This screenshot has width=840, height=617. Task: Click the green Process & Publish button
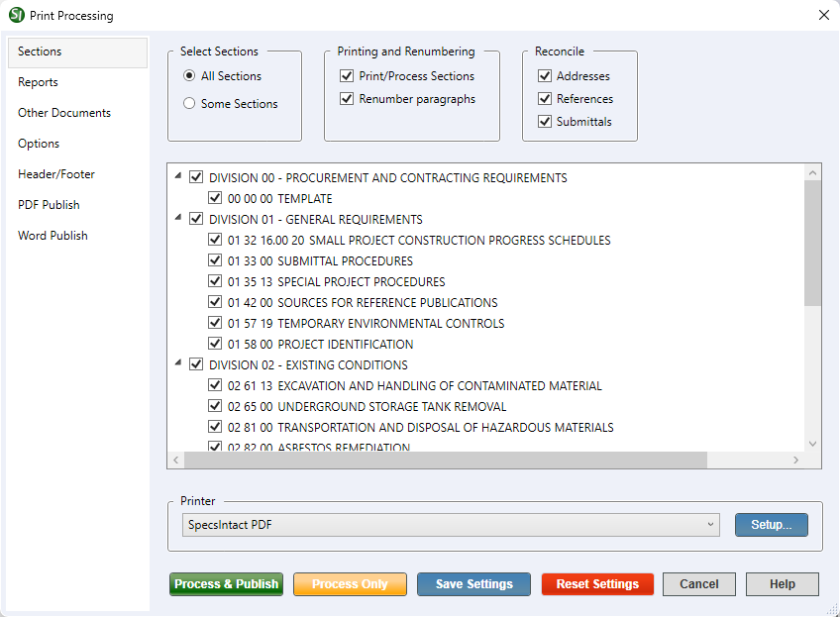point(226,584)
